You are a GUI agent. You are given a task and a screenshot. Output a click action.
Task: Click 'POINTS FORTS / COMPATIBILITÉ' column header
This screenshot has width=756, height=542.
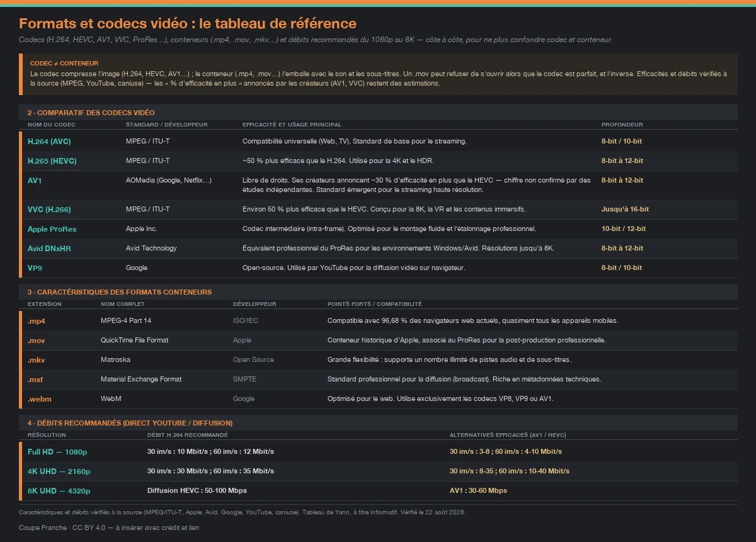[375, 304]
